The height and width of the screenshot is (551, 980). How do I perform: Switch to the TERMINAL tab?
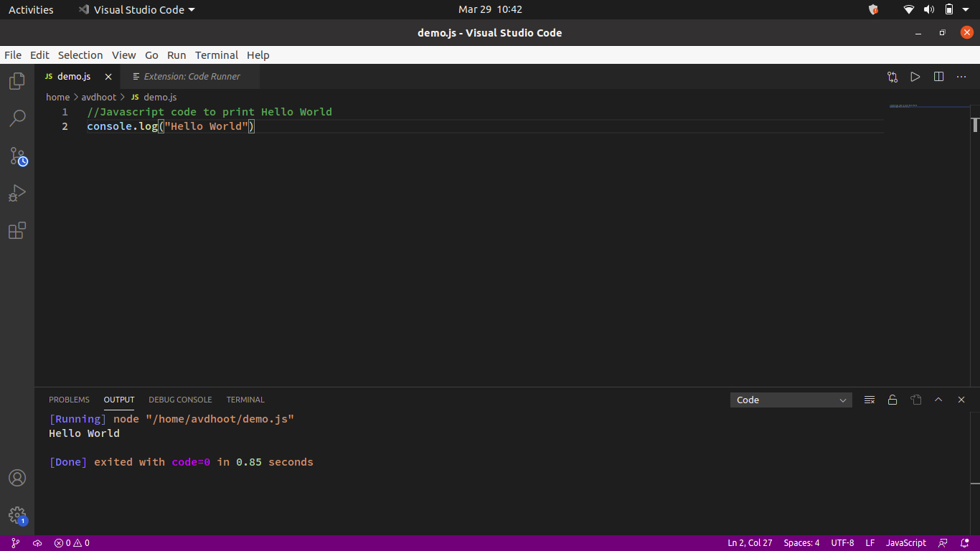(x=245, y=400)
